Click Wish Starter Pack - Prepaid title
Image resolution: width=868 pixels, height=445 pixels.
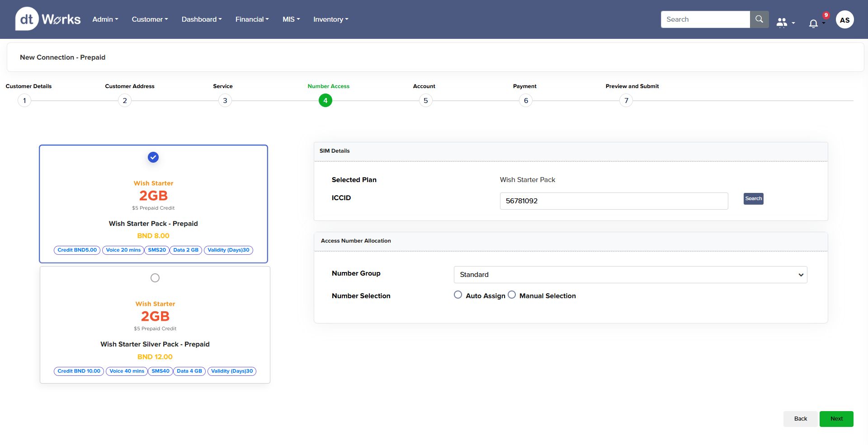click(x=153, y=224)
